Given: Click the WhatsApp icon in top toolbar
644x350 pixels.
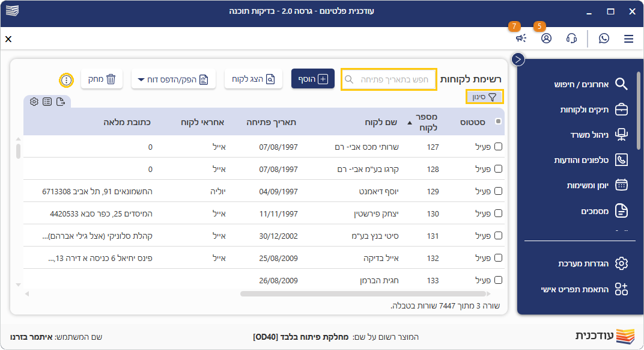Looking at the screenshot, I should click(604, 38).
